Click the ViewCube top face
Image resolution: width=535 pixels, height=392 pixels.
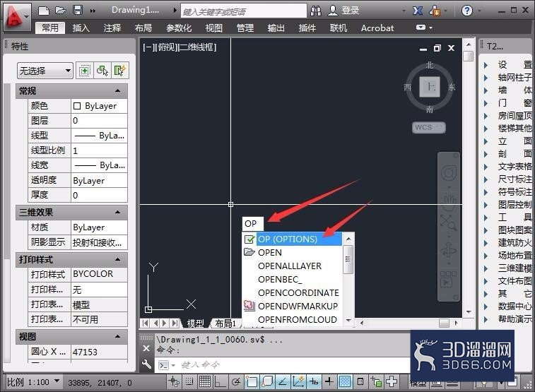[x=430, y=87]
